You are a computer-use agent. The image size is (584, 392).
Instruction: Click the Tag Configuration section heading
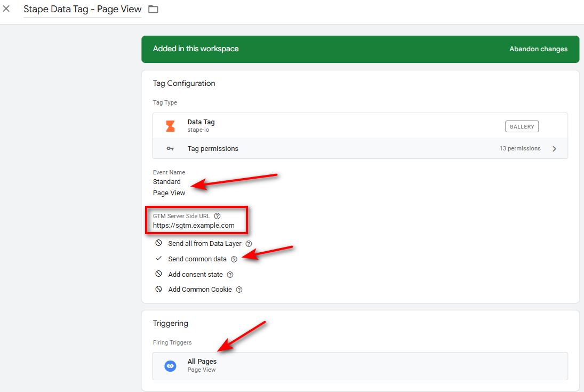tap(183, 84)
